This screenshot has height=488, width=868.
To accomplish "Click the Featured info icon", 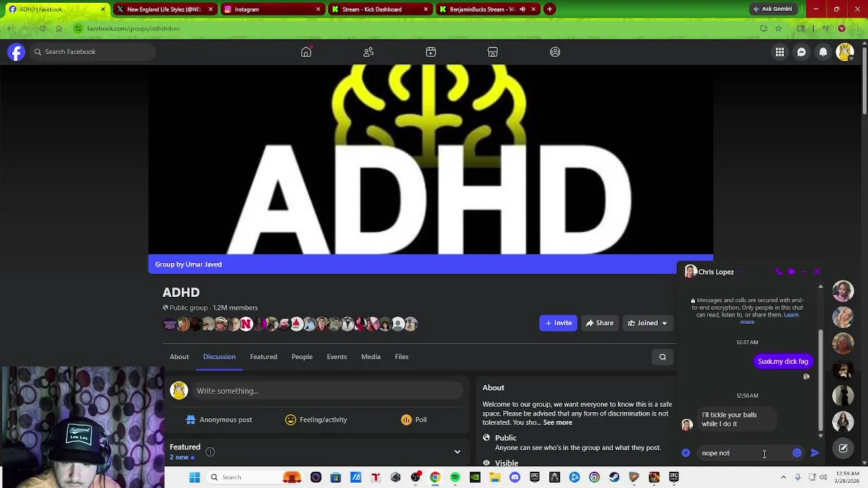I will pyautogui.click(x=210, y=452).
